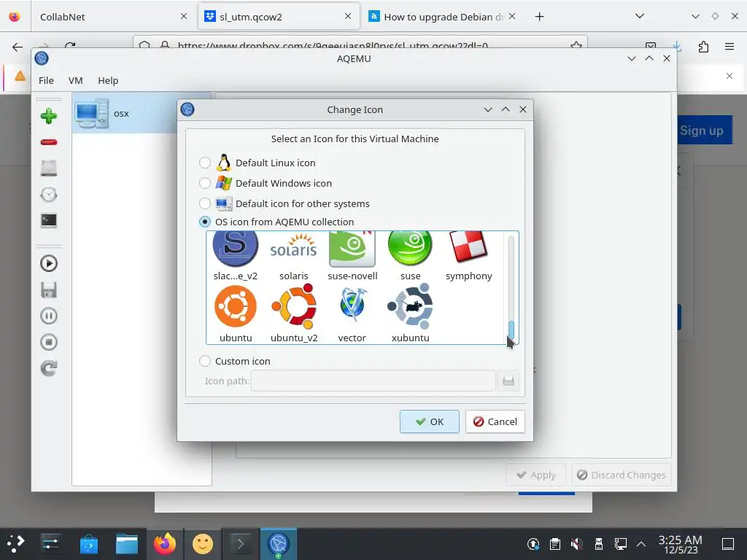Select Default Windows icon radio button

pyautogui.click(x=205, y=183)
